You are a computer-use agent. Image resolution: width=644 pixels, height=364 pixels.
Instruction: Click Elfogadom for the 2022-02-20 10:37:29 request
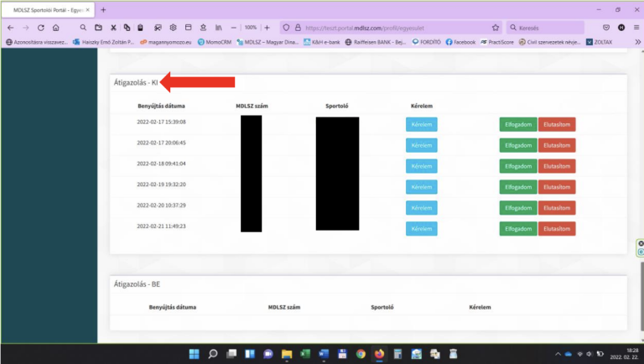click(517, 208)
